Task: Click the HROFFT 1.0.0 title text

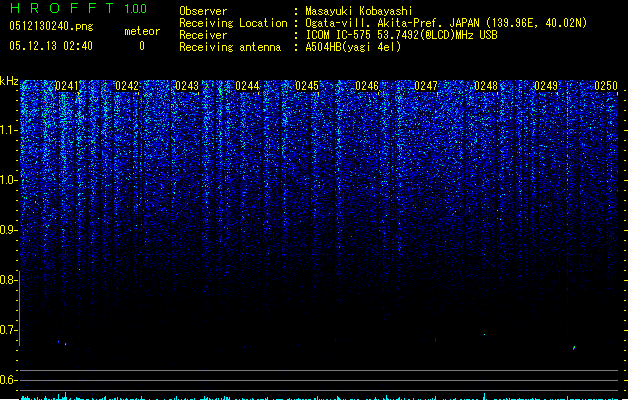Action: 78,8
